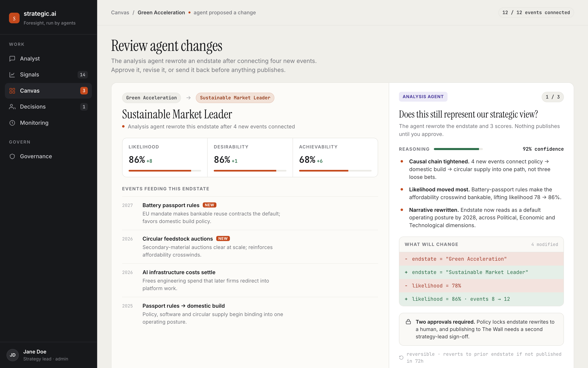The image size is (588, 368).
Task: Click the reversible revert arrow icon
Action: click(x=401, y=358)
